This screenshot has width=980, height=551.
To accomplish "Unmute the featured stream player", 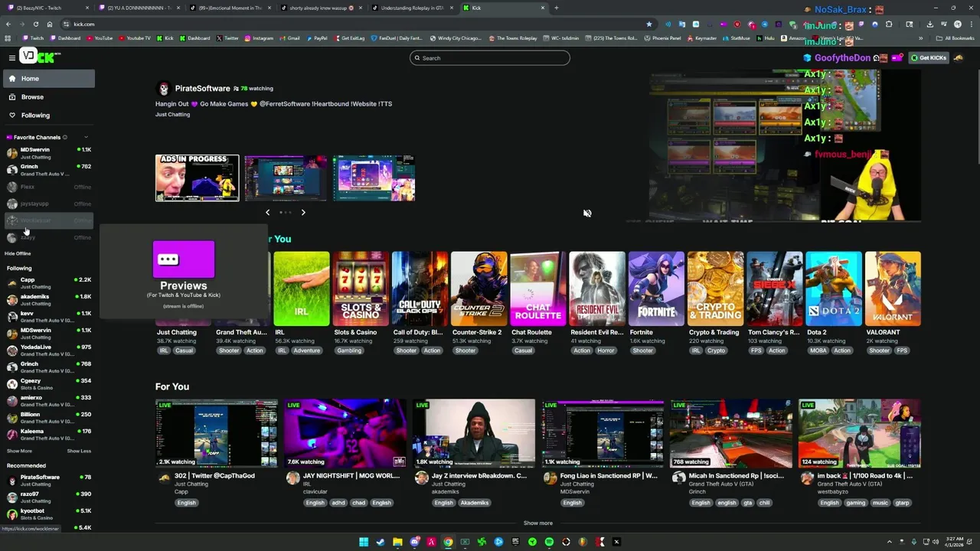I will coord(587,214).
